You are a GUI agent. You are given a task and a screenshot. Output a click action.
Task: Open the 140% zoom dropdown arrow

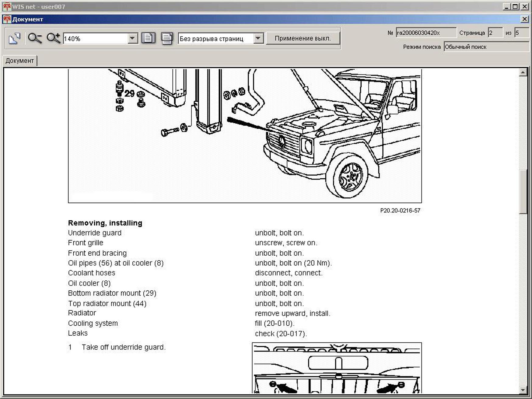point(132,39)
